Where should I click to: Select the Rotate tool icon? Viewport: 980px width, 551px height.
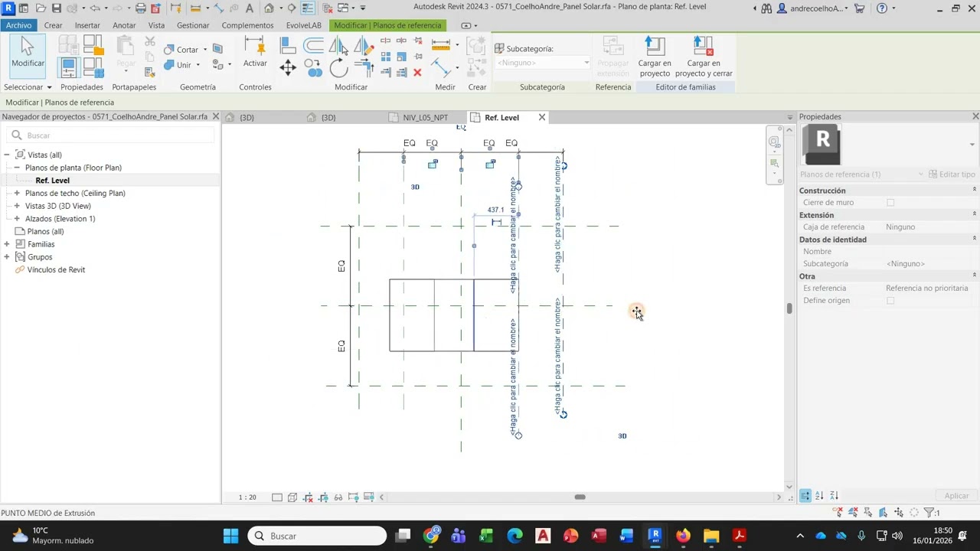click(338, 69)
